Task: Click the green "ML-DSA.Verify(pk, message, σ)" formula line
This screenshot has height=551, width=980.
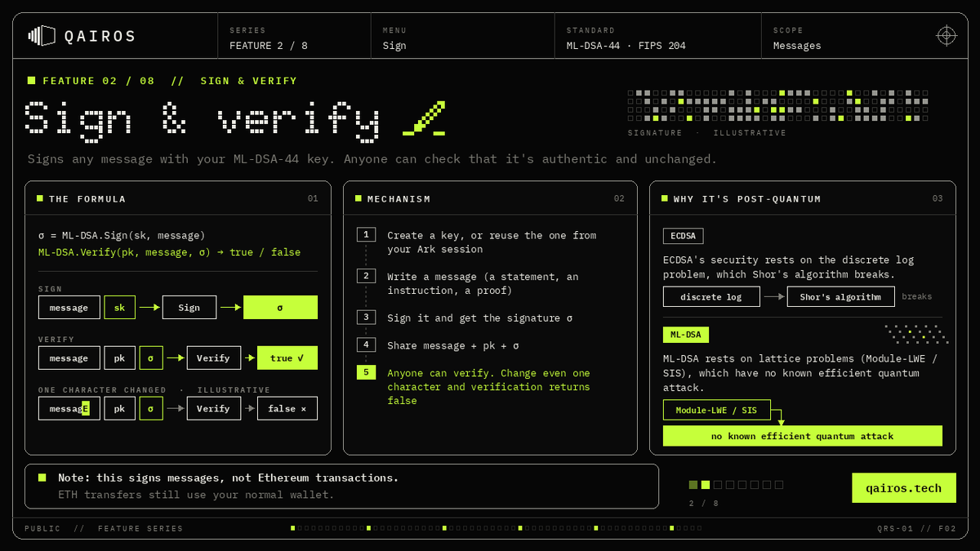Action: tap(169, 252)
